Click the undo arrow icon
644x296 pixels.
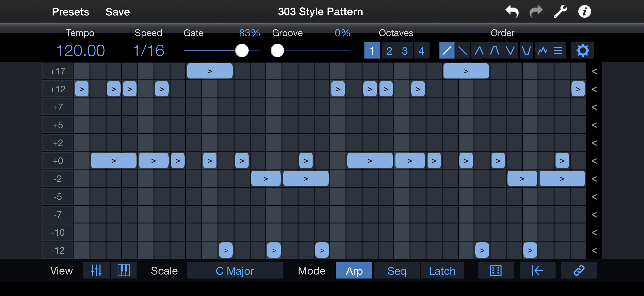tap(512, 11)
